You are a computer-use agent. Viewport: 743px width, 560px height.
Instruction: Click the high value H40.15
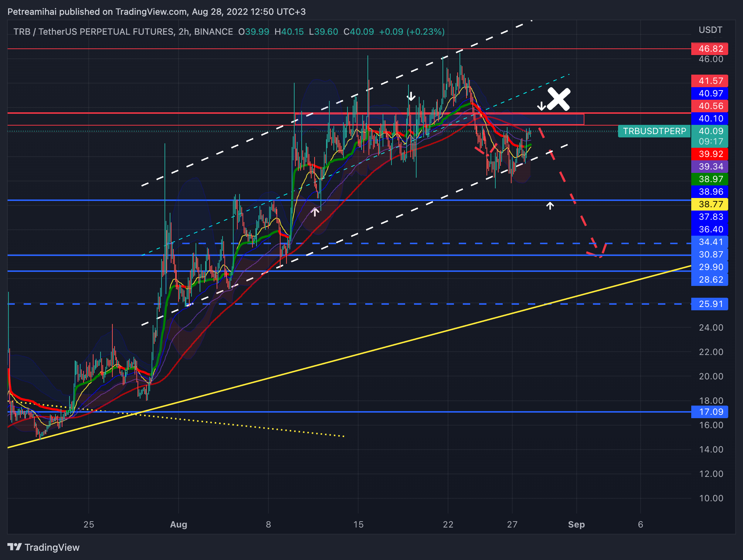(x=289, y=32)
